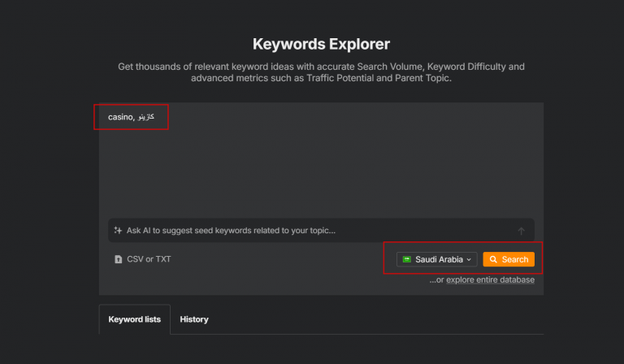
Task: Click the AI sparkle icon
Action: (x=118, y=231)
